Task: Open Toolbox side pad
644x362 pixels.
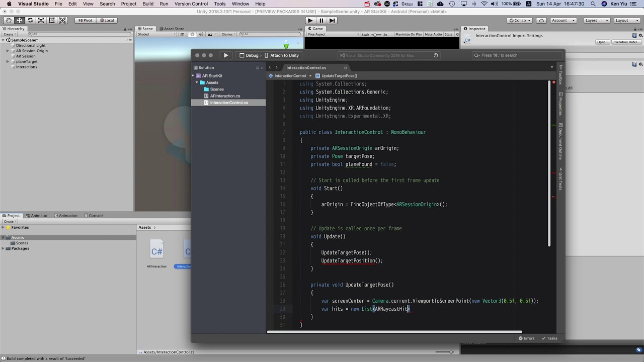Action: tap(560, 75)
